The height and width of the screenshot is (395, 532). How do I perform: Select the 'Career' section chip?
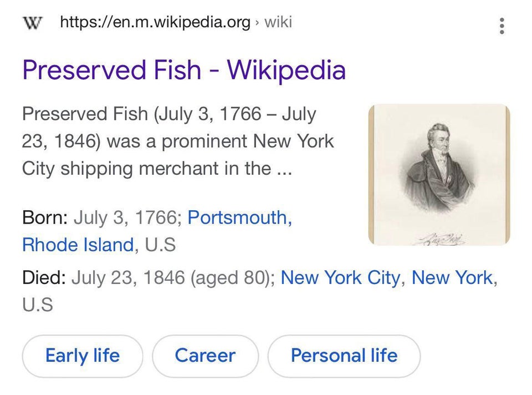(x=205, y=356)
